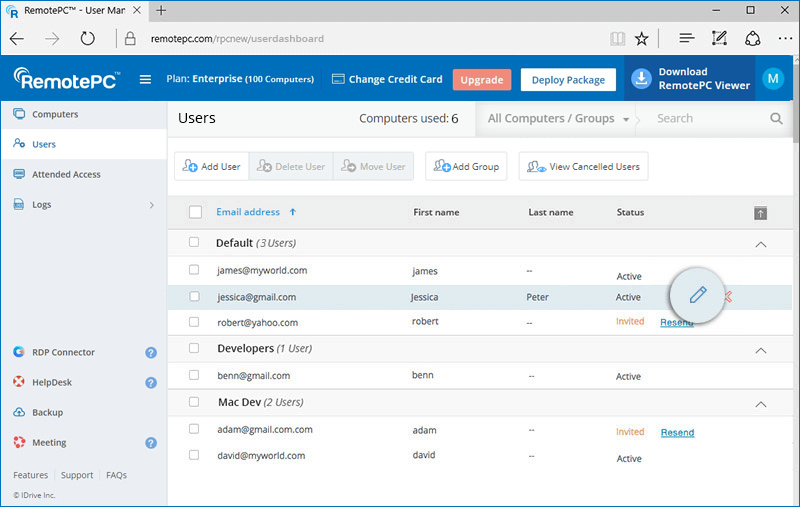
Task: Open the M account avatar menu
Action: tap(773, 79)
